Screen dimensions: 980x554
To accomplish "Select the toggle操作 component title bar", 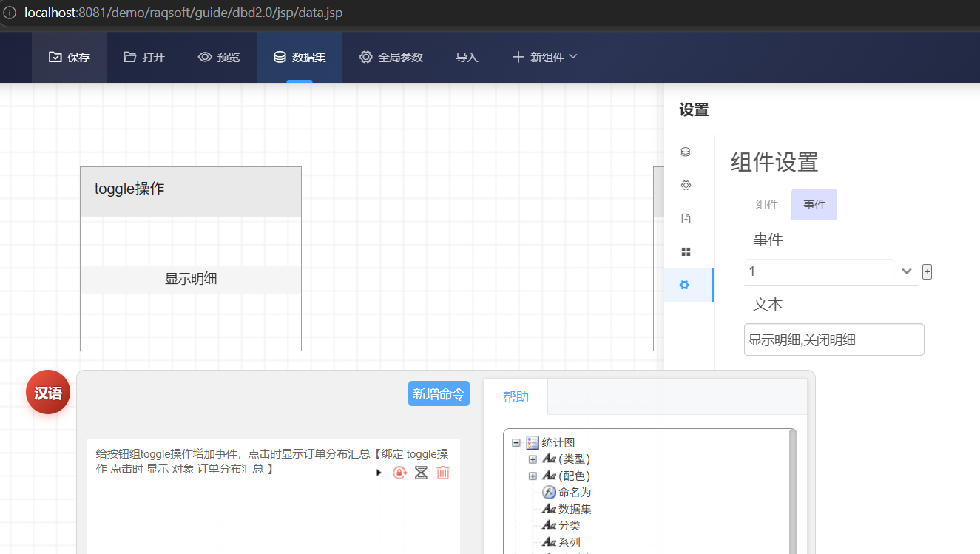I will coord(191,192).
